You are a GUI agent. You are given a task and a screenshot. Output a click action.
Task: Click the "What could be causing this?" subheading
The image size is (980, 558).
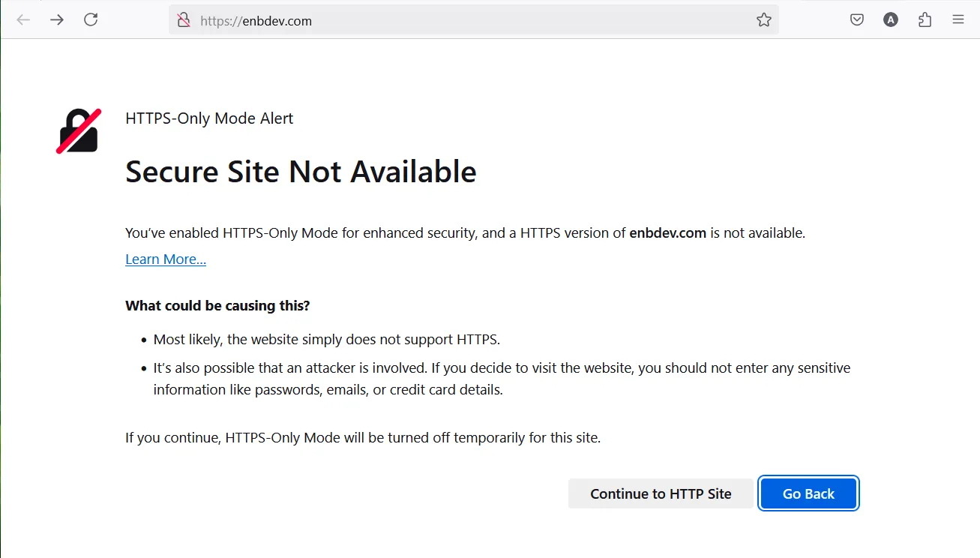217,306
